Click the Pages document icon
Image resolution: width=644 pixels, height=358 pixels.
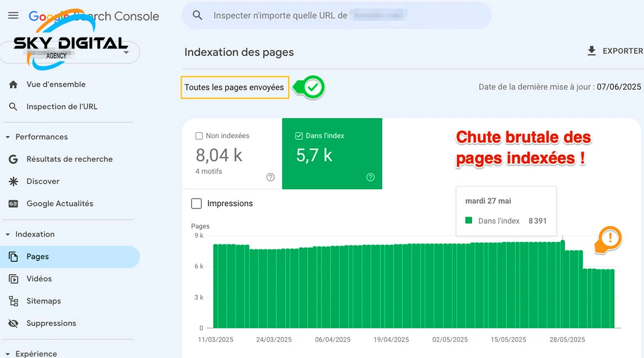coord(13,257)
